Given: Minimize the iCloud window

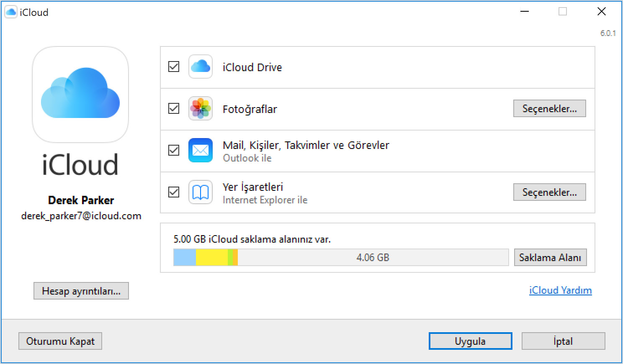Looking at the screenshot, I should (x=525, y=12).
